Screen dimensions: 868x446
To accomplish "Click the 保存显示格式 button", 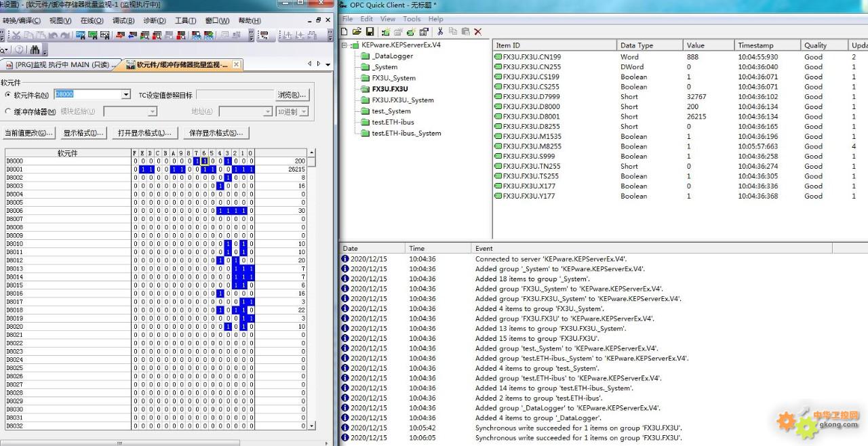I will [x=216, y=133].
